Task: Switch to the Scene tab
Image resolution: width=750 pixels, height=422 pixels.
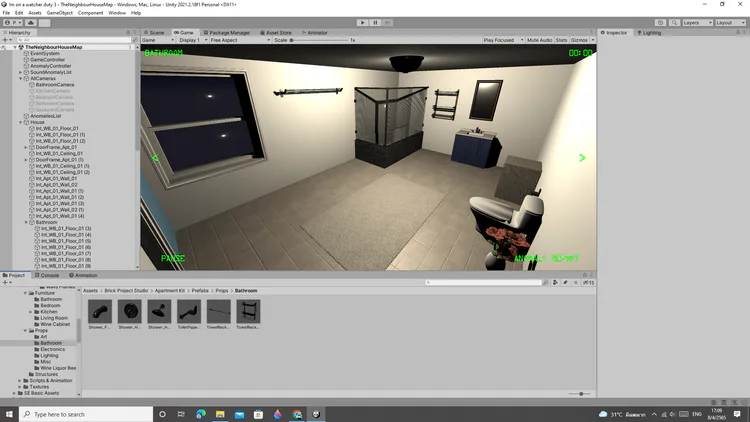Action: point(154,33)
